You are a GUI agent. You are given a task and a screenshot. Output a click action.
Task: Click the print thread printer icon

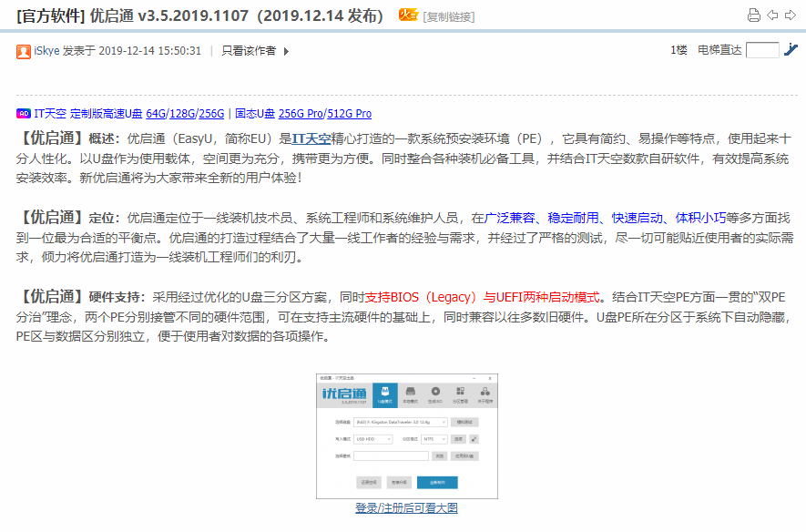click(x=753, y=15)
